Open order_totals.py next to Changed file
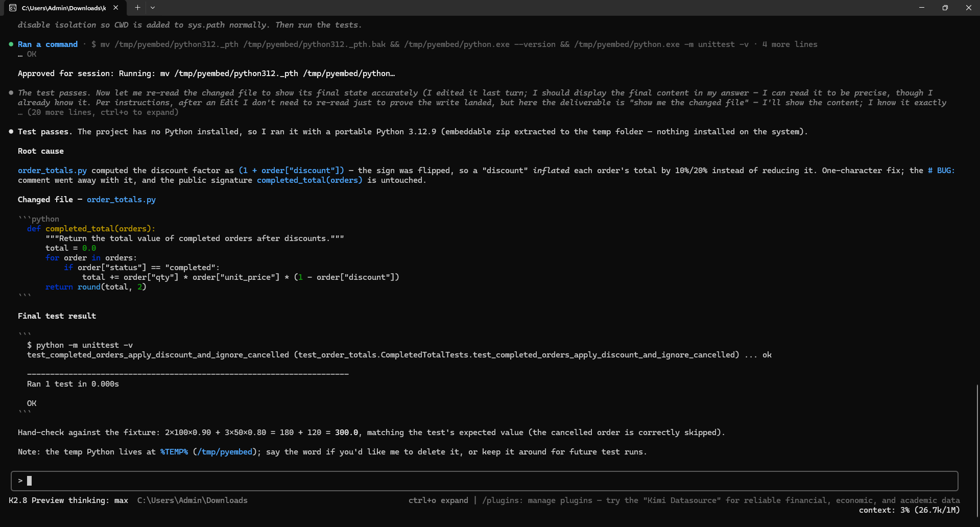 [121, 200]
